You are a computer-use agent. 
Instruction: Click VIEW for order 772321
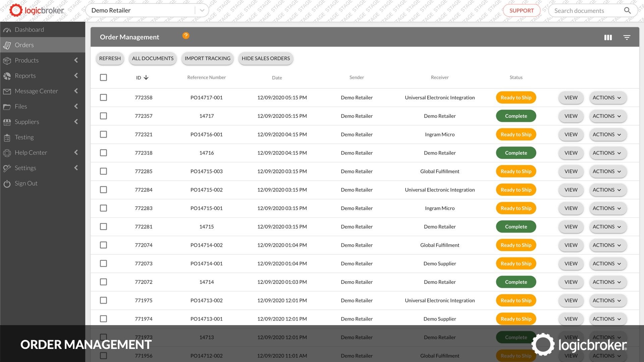click(x=571, y=134)
